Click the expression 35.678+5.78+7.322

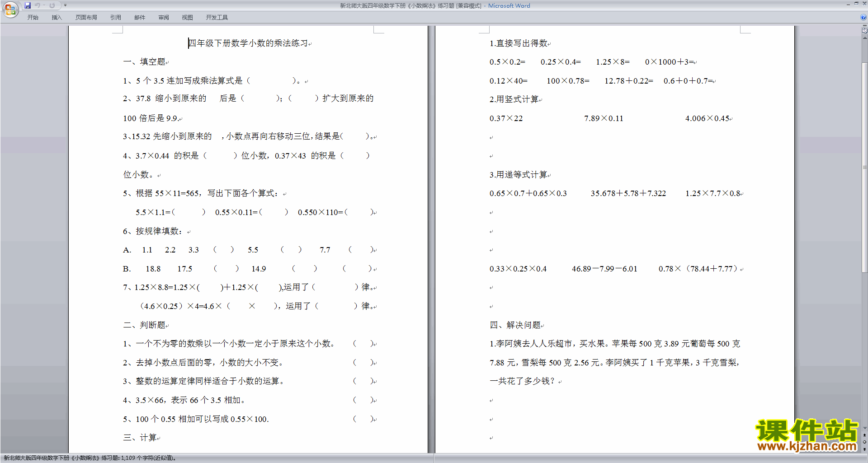(628, 193)
